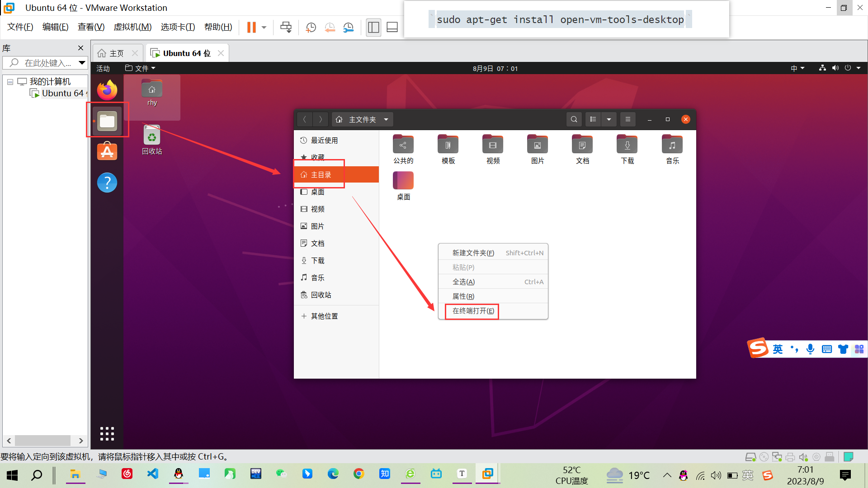Open 其他位置 in sidebar
Screen dimensions: 868x488
336,316
